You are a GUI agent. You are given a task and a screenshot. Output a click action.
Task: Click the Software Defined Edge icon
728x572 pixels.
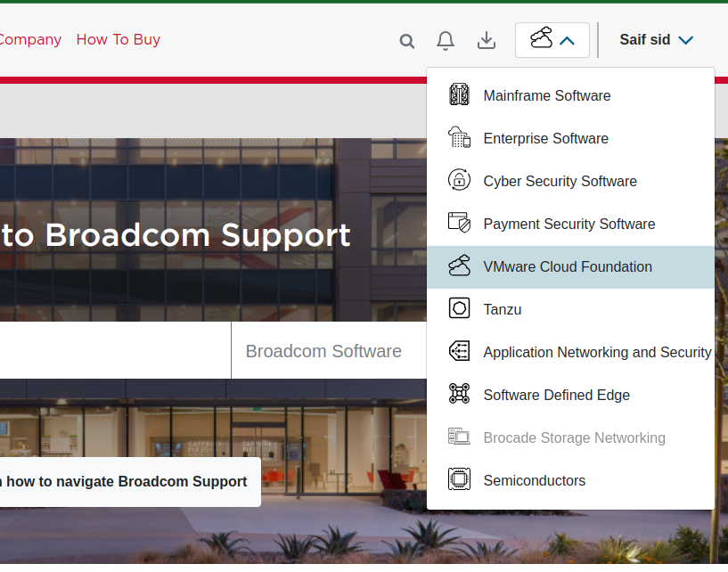[459, 394]
